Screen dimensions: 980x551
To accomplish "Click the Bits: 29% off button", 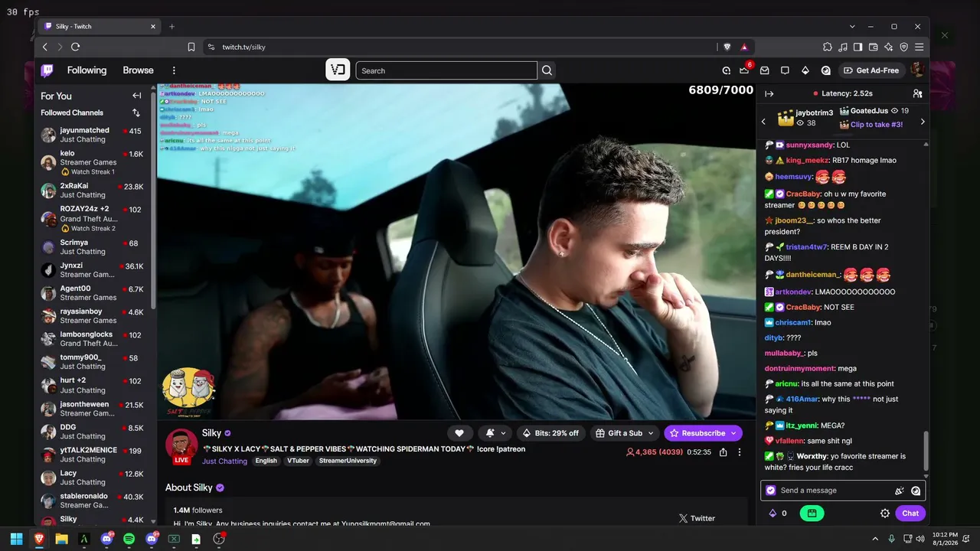I will pos(550,433).
